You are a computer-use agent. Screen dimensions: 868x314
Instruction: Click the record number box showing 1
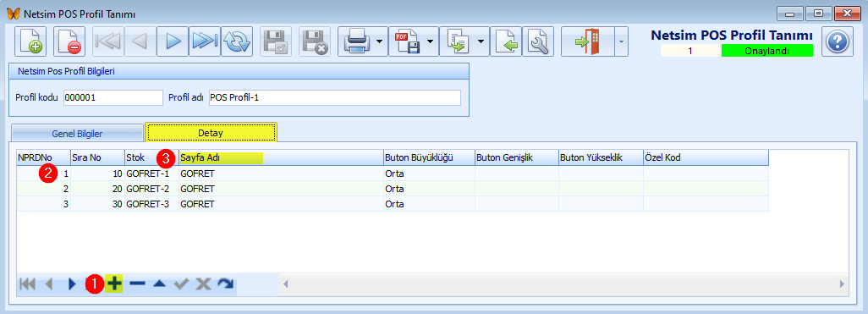pyautogui.click(x=690, y=51)
